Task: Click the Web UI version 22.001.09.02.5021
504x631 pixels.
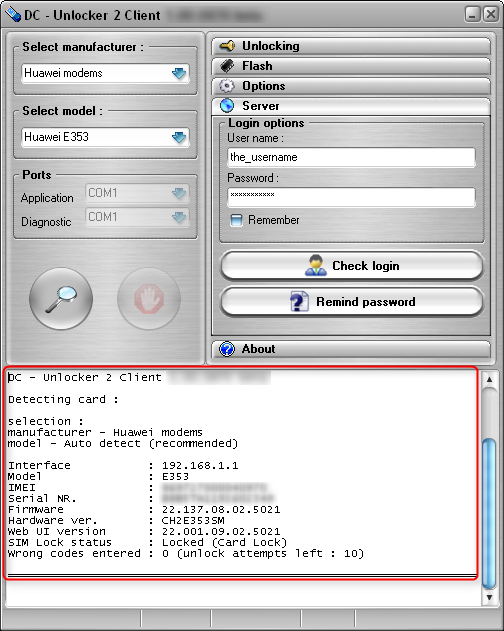Action: (x=221, y=532)
